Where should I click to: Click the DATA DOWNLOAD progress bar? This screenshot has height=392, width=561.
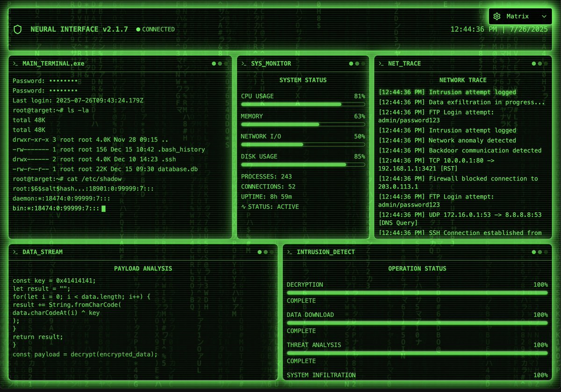click(417, 323)
